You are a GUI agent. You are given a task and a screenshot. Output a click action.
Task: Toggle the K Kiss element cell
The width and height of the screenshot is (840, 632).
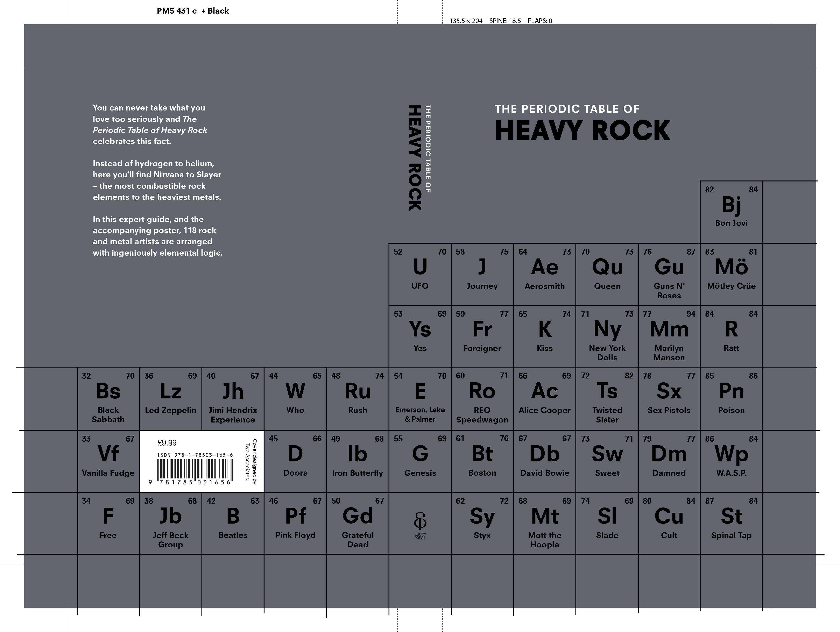[545, 336]
